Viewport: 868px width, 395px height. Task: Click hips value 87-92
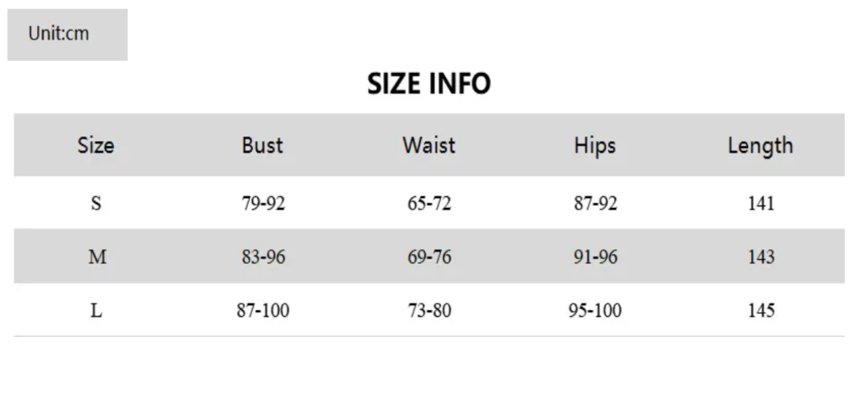click(x=595, y=203)
